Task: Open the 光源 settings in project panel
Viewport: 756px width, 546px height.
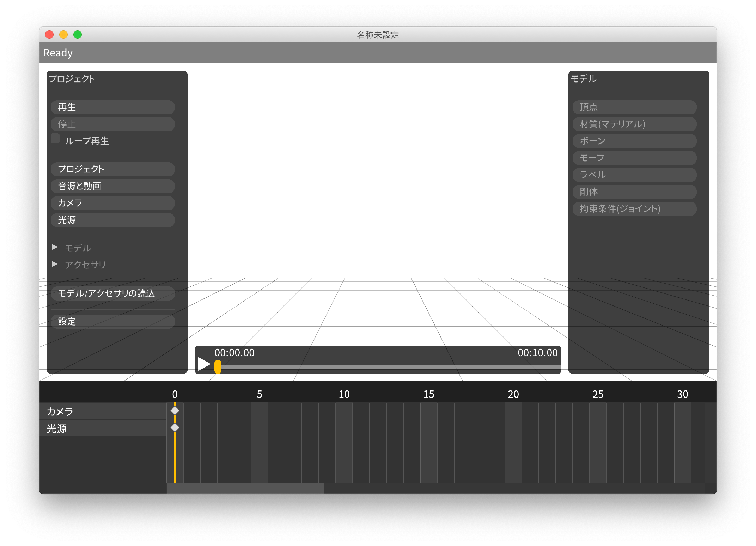Action: 113,220
